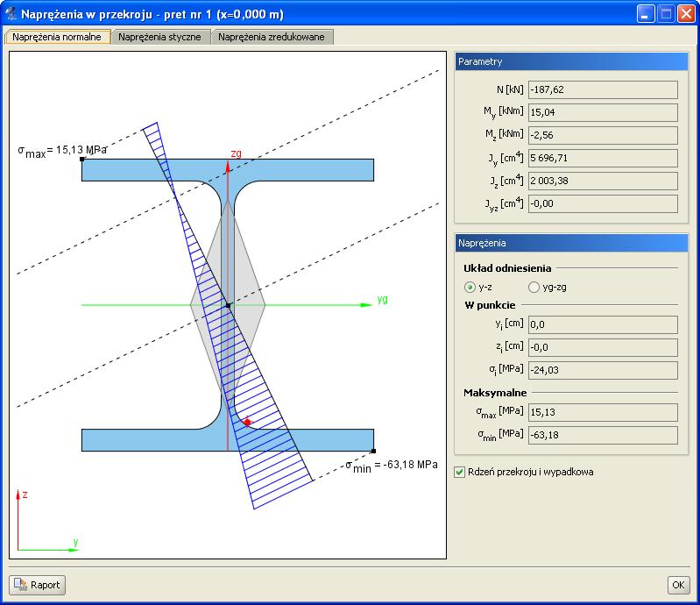
Task: Click the zi [cm] coordinate input field
Action: click(x=603, y=347)
